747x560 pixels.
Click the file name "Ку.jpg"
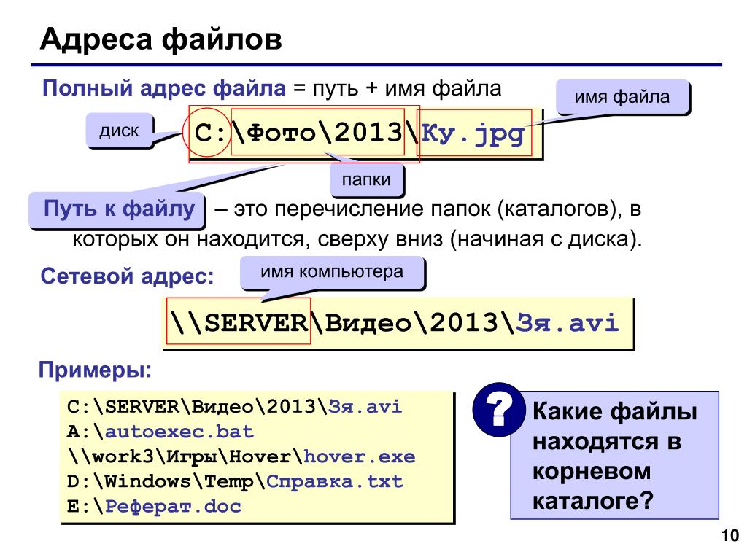[473, 133]
